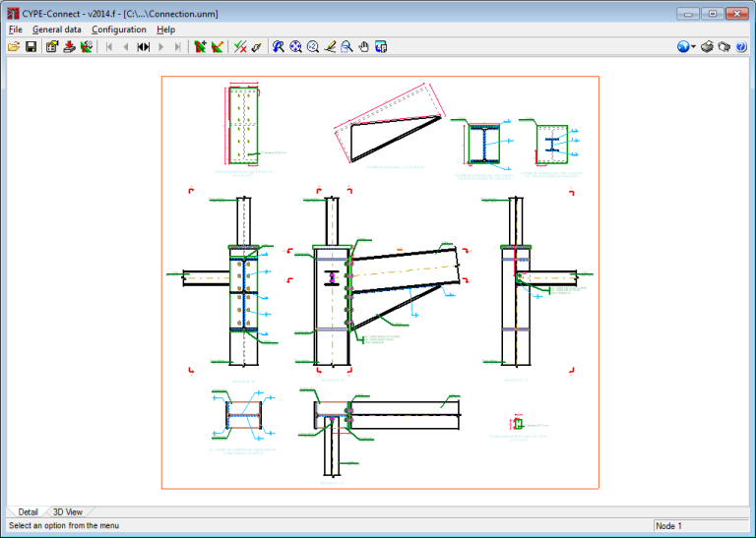Go to the last node
Image resolution: width=756 pixels, height=538 pixels.
(178, 47)
